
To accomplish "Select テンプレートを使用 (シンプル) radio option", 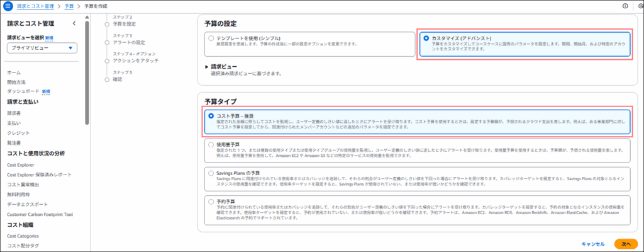I will coord(211,38).
